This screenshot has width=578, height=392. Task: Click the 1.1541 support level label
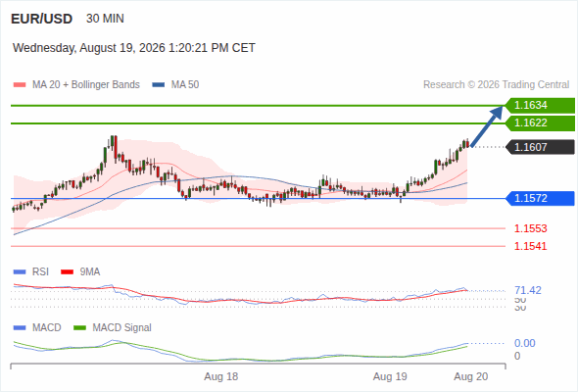530,246
